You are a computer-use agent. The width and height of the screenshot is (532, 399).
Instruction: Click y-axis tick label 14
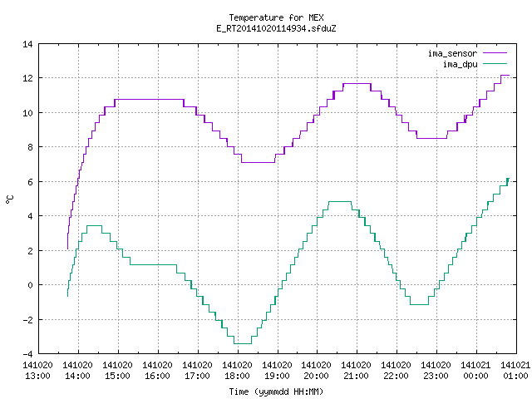coord(27,44)
